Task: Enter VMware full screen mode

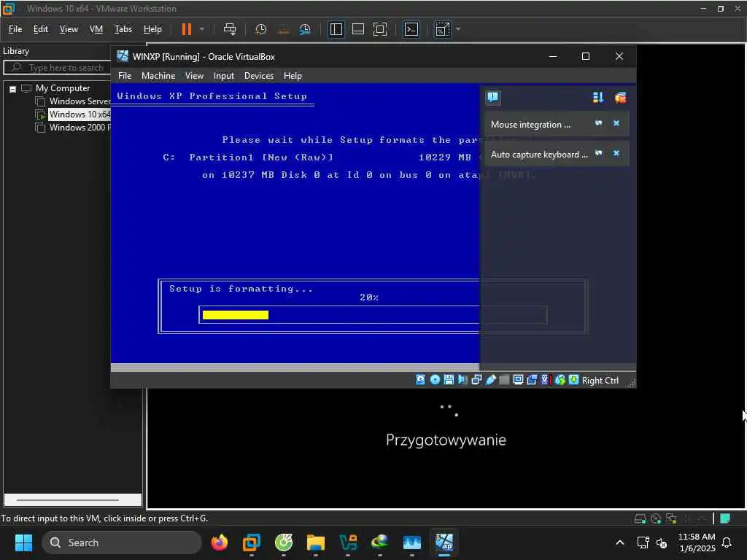Action: (x=379, y=29)
